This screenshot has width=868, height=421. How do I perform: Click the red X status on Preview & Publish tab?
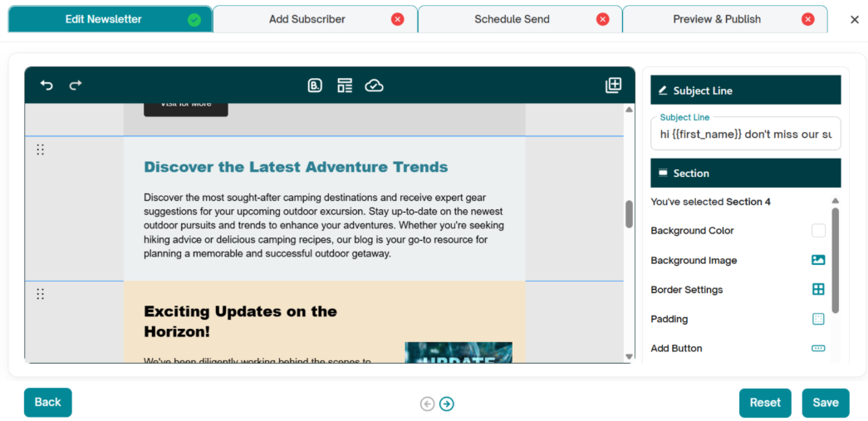click(x=807, y=20)
